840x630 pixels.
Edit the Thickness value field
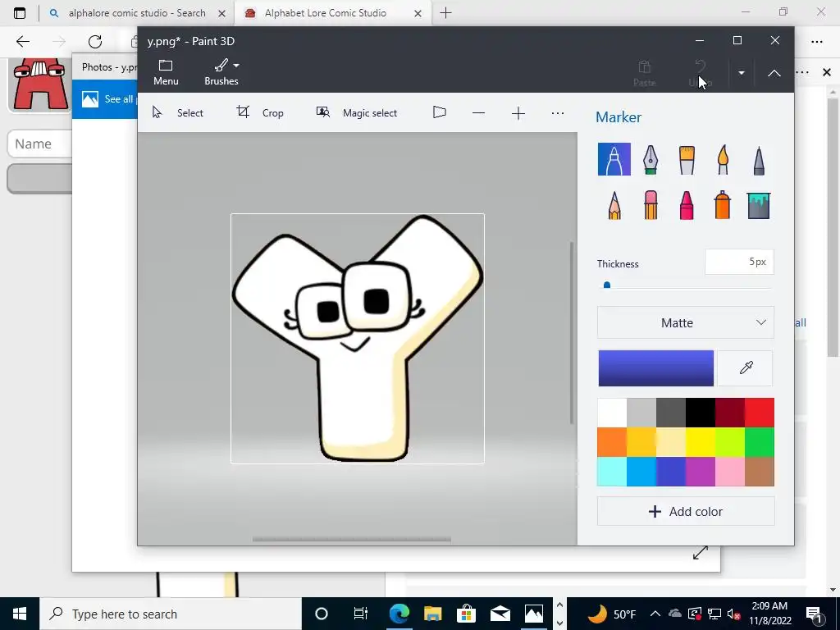[x=739, y=262]
